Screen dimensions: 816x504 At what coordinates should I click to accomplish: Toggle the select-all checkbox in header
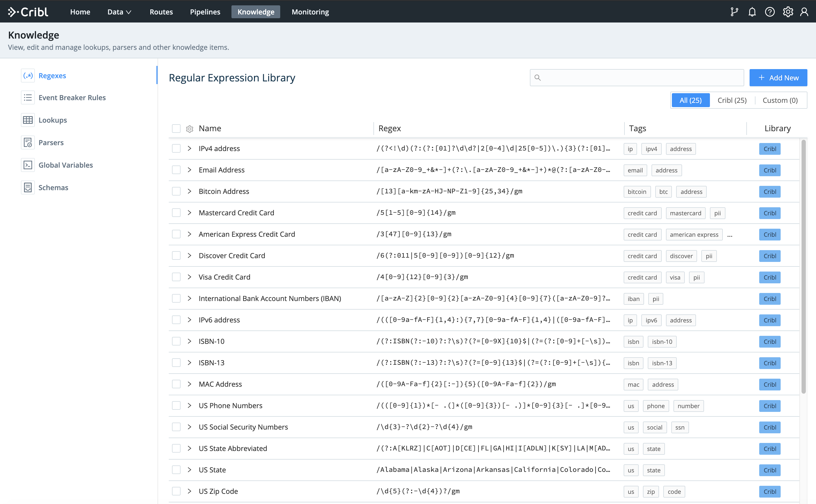coord(176,129)
